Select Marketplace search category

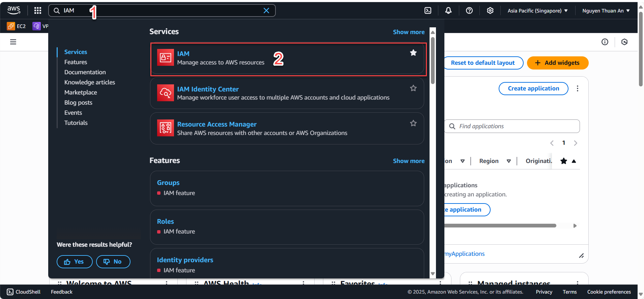(81, 92)
